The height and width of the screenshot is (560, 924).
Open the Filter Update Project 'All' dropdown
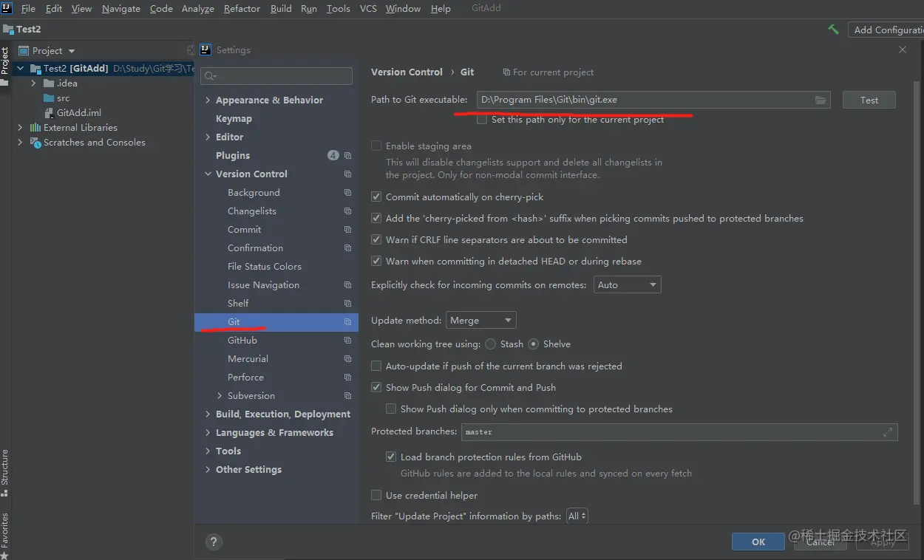tap(577, 516)
